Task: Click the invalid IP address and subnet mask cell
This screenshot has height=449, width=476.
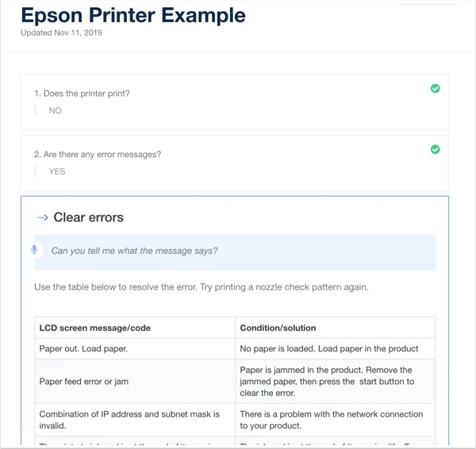Action: tap(135, 420)
